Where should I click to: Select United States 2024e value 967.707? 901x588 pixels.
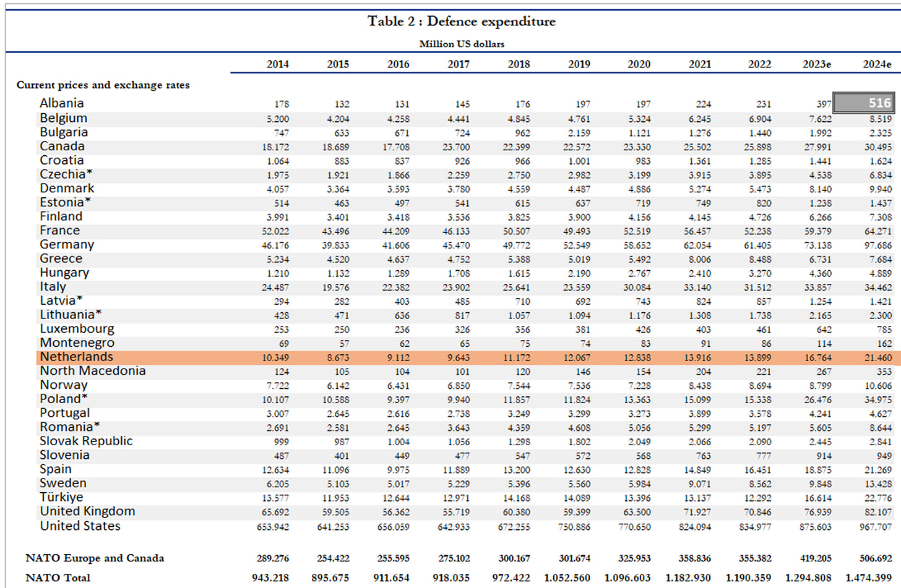tap(876, 527)
